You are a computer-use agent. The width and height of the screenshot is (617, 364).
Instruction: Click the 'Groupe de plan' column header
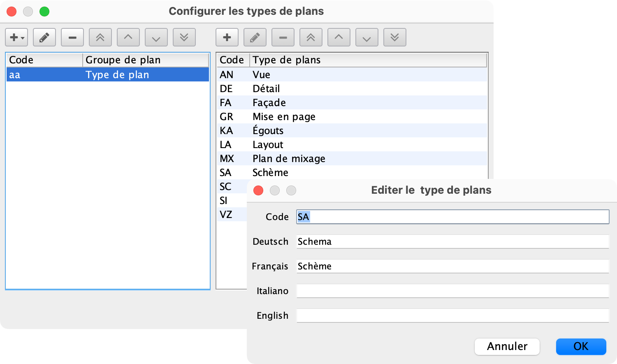pyautogui.click(x=146, y=60)
